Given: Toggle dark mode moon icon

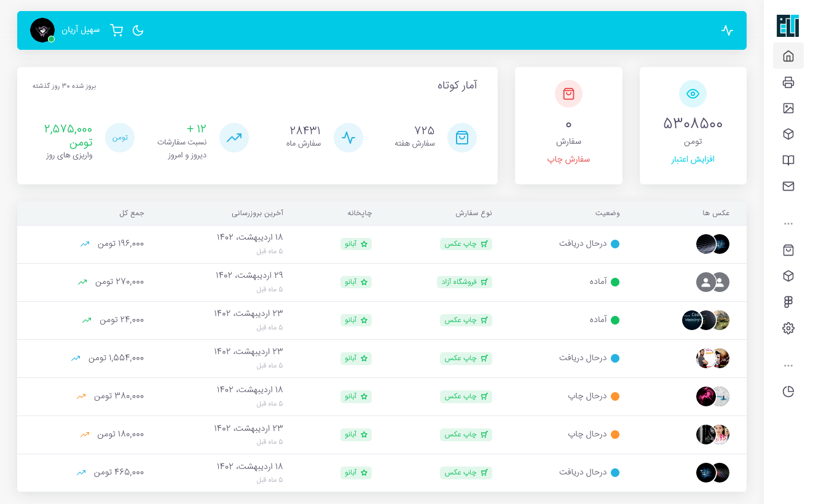Looking at the screenshot, I should [x=138, y=30].
